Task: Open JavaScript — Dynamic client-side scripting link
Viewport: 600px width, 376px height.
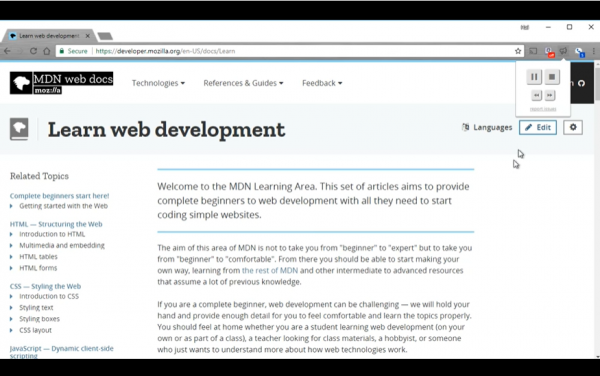Action: 62,352
